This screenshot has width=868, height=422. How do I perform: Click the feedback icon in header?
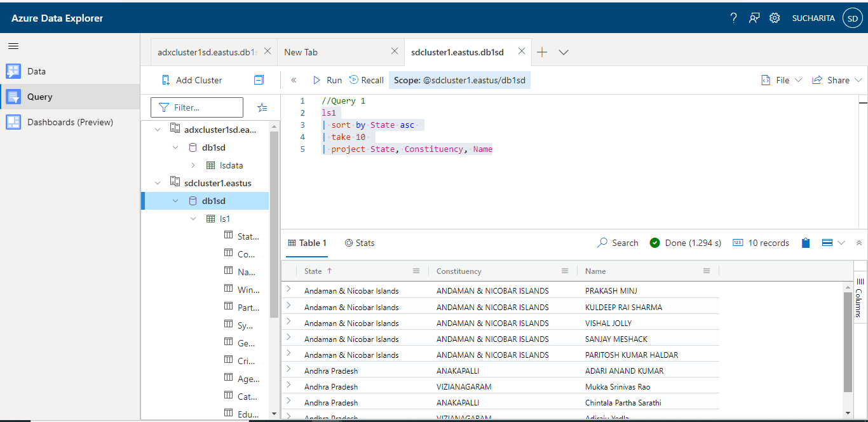(754, 18)
